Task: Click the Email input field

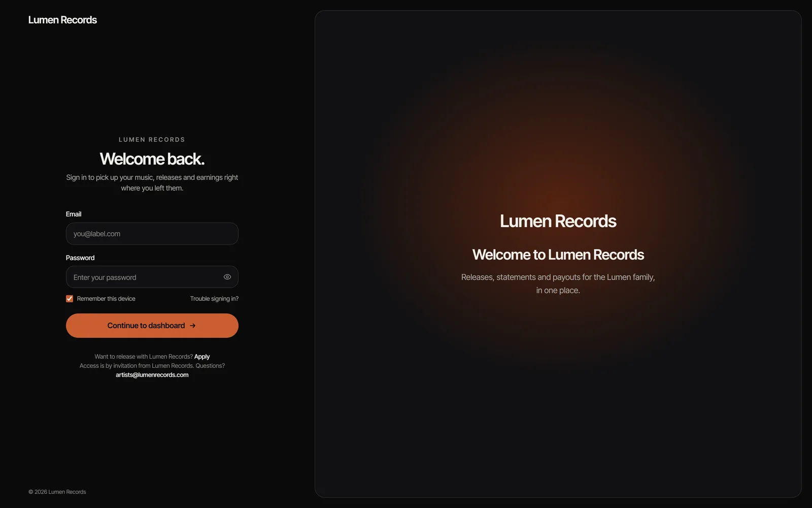Action: pos(152,234)
